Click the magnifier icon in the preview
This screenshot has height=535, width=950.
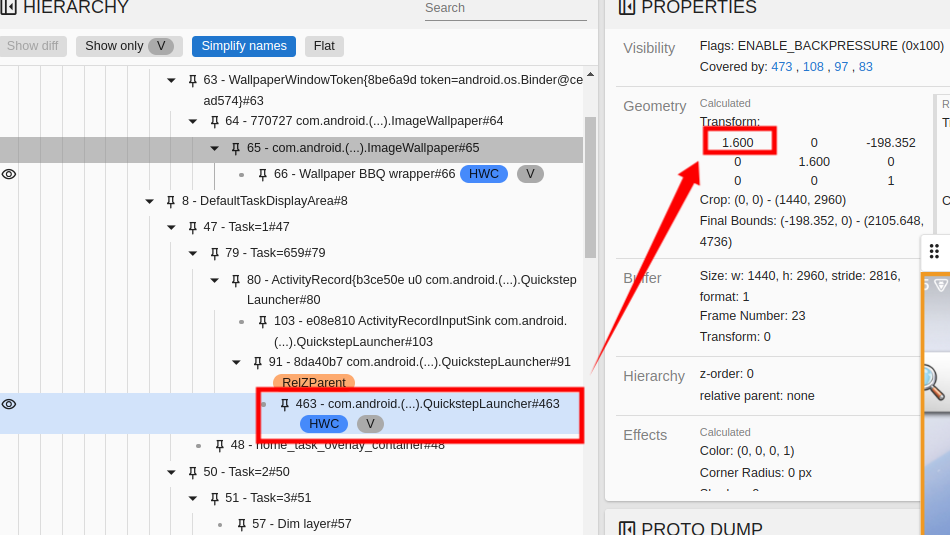[x=934, y=383]
